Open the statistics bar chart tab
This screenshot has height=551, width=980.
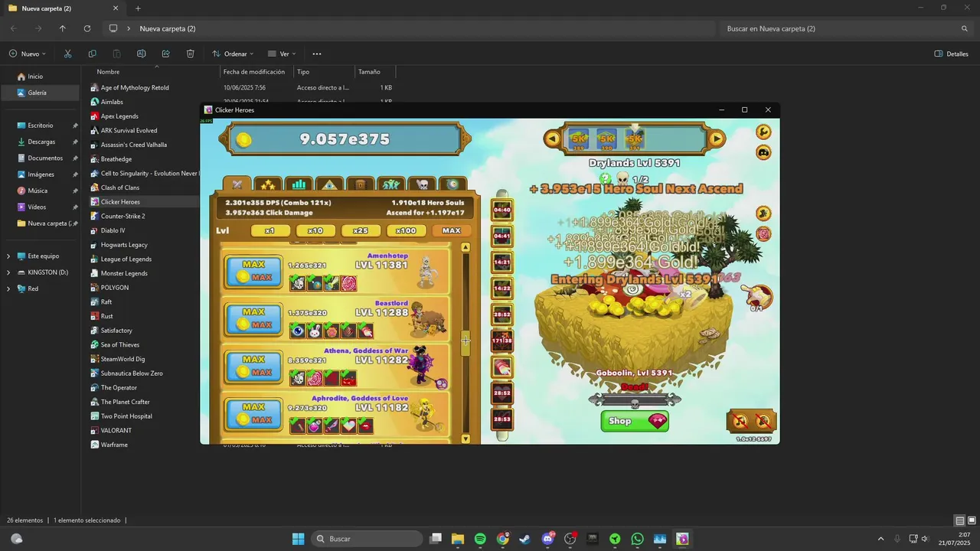[299, 184]
